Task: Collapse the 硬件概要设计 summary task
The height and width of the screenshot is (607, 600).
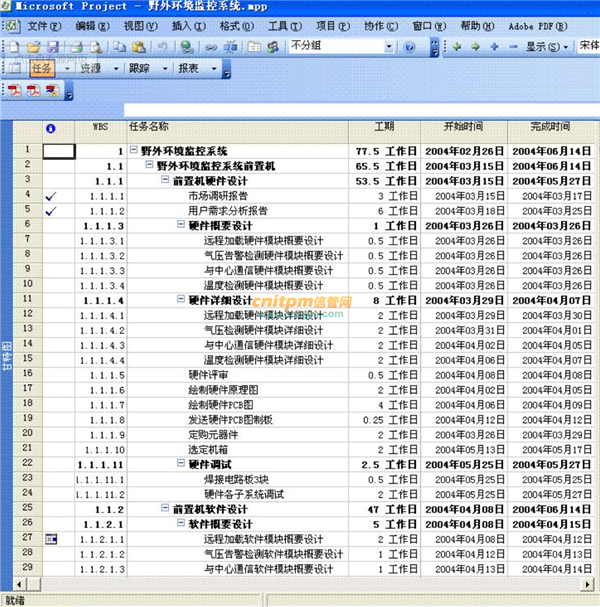Action: 181,226
